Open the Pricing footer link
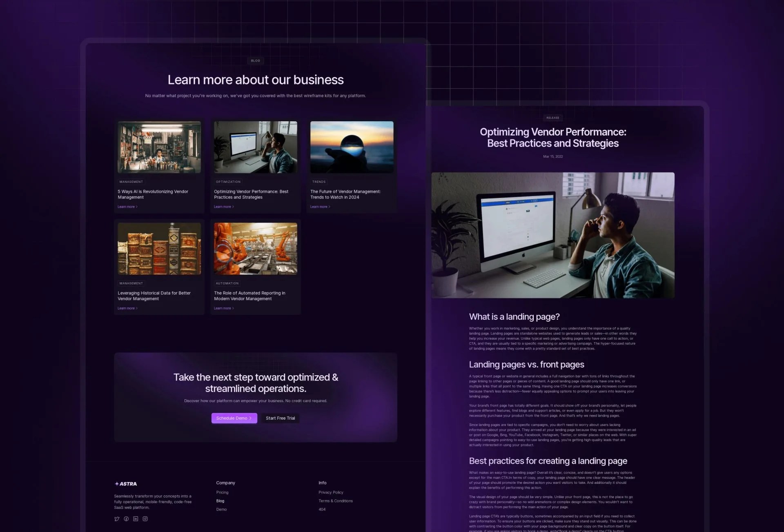 pos(222,492)
